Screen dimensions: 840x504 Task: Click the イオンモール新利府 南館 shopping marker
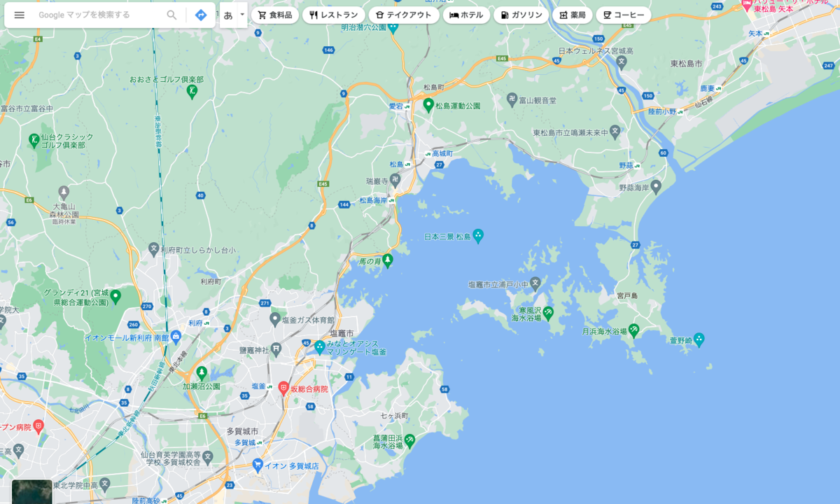point(175,337)
